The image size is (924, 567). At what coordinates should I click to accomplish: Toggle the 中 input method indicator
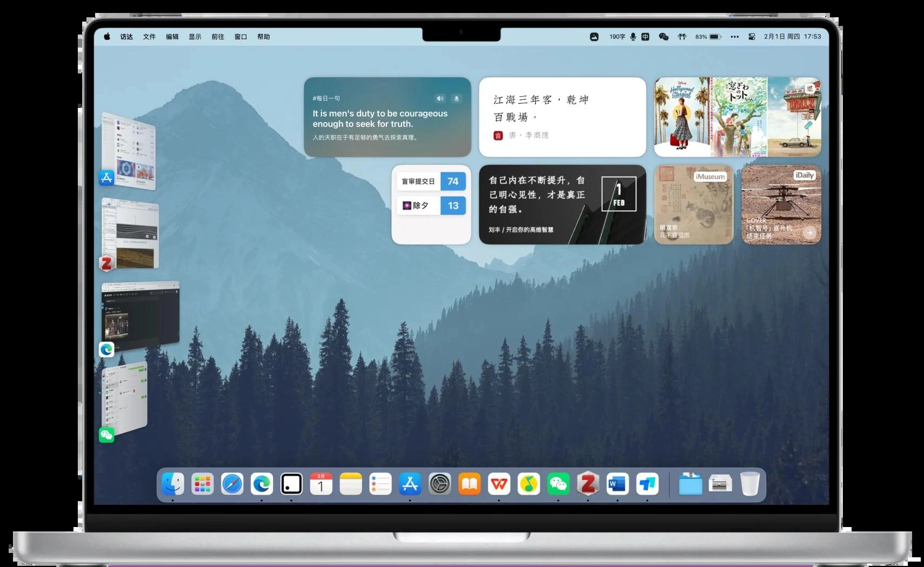pyautogui.click(x=645, y=37)
